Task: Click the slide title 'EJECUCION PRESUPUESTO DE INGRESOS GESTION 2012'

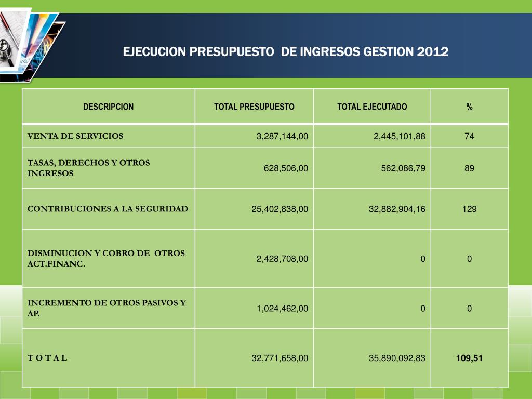Action: coord(285,51)
